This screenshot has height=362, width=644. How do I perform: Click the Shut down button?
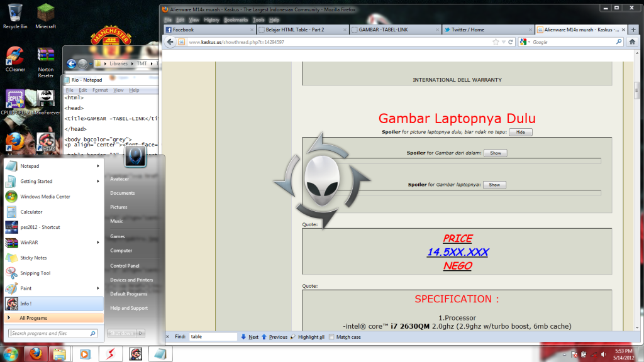(122, 333)
